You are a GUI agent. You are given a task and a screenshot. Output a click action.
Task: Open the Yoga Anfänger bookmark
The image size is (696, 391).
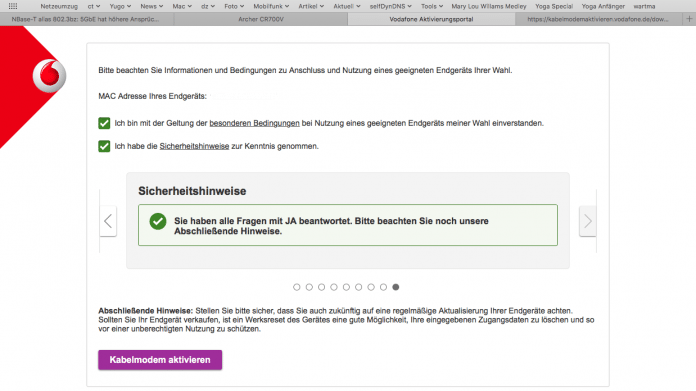(603, 6)
